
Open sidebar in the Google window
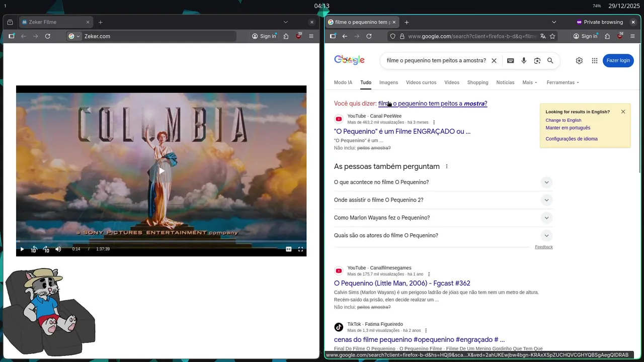[333, 36]
